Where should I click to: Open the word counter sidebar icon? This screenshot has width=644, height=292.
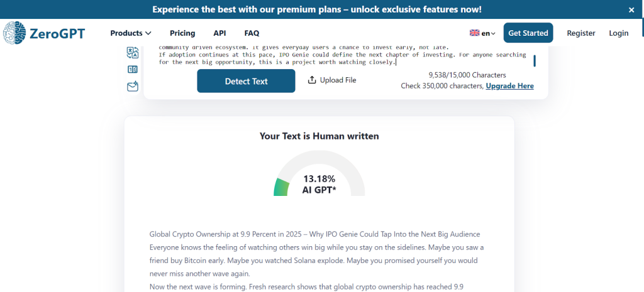click(132, 70)
